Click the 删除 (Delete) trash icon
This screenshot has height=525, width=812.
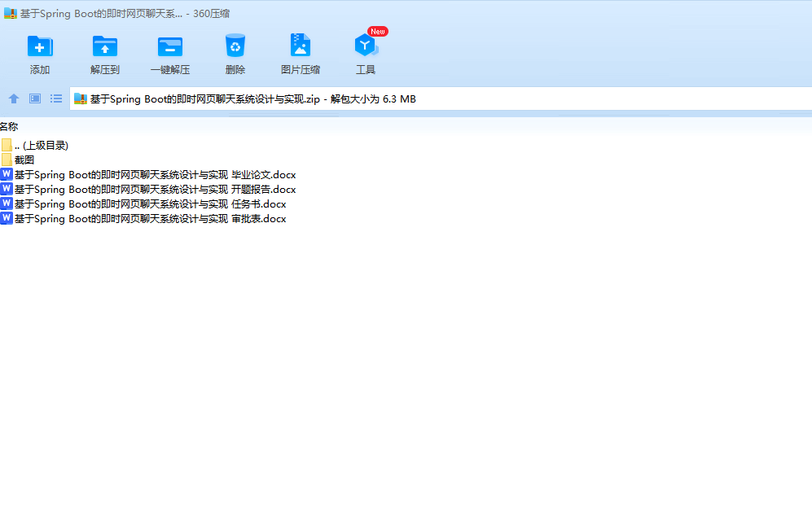pos(235,46)
